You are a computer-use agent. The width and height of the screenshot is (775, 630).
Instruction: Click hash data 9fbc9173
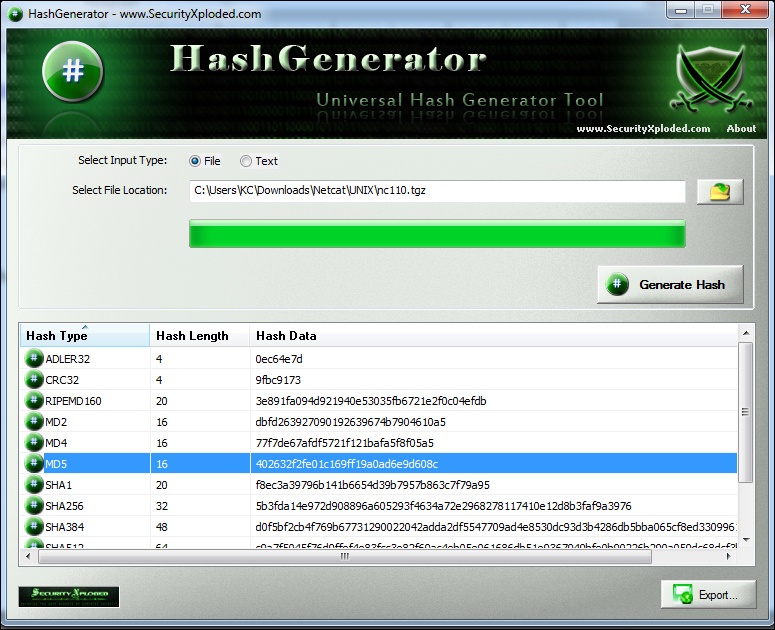click(x=278, y=380)
